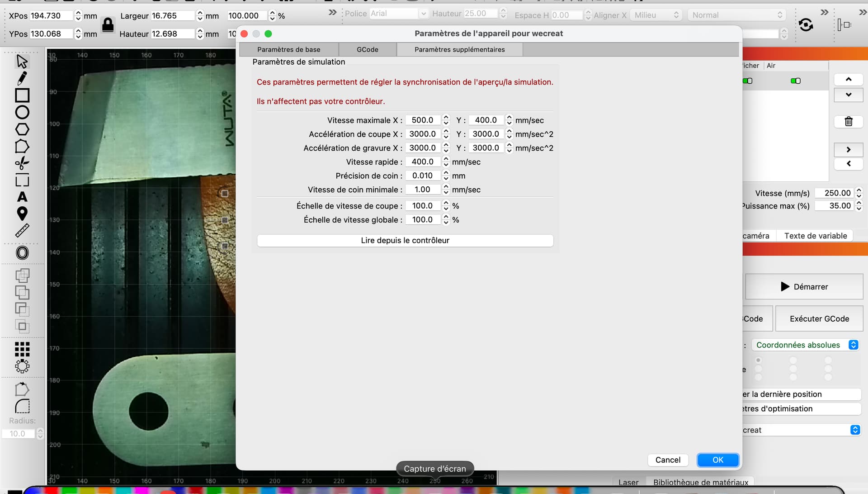Select the text creation tool

click(x=22, y=197)
